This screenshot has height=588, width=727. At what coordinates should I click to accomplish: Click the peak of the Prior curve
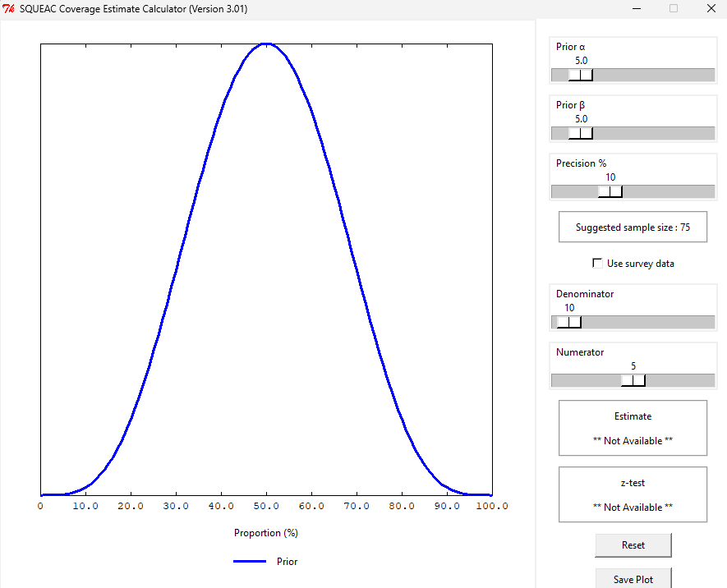265,44
